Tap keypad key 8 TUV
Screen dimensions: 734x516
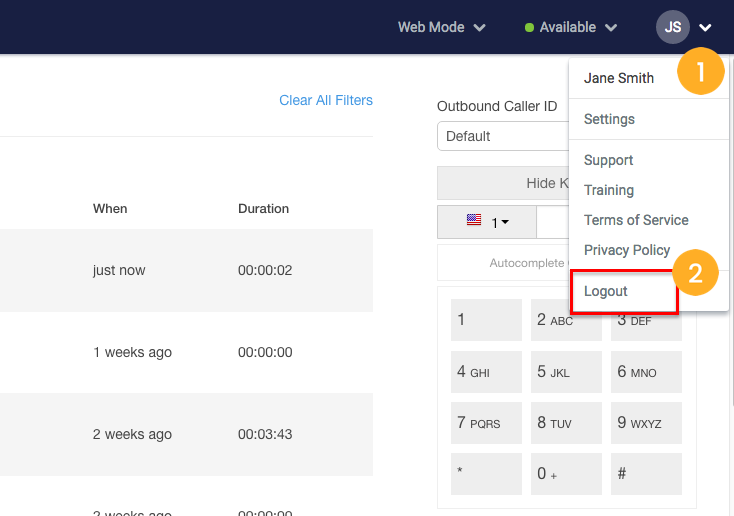(566, 423)
